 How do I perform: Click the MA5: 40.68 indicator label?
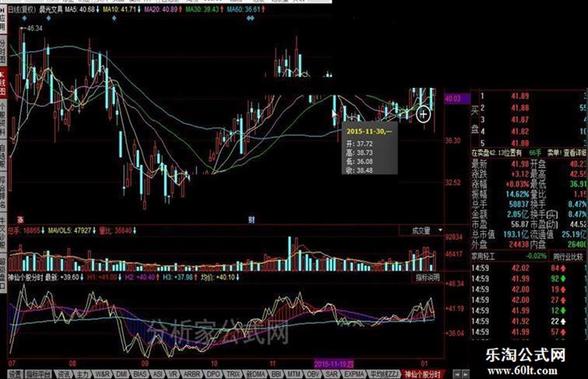pyautogui.click(x=82, y=9)
